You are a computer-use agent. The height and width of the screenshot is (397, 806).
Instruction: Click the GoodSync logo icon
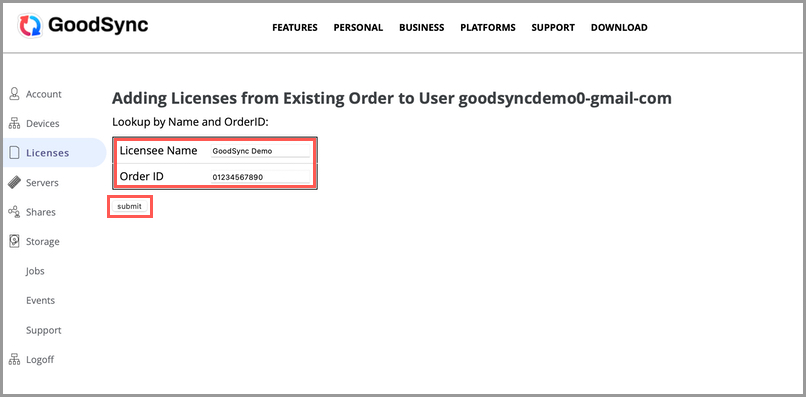coord(30,26)
